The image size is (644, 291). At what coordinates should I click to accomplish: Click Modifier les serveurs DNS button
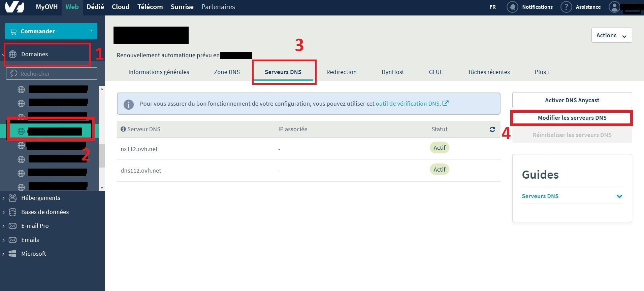tap(572, 118)
